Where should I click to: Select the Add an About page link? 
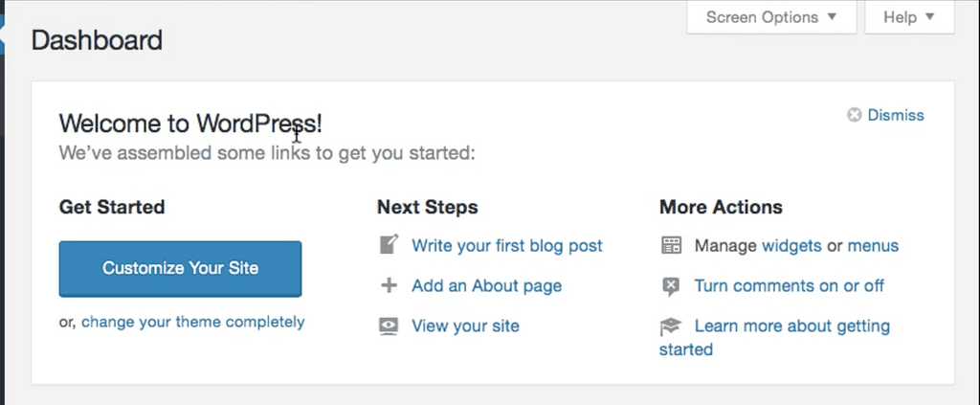coord(487,286)
